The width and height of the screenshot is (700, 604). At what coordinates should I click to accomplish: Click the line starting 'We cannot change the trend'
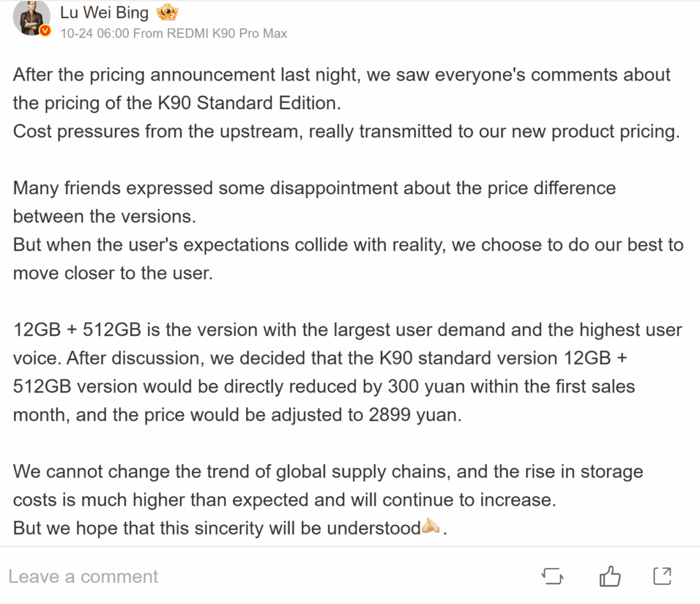coord(327,471)
